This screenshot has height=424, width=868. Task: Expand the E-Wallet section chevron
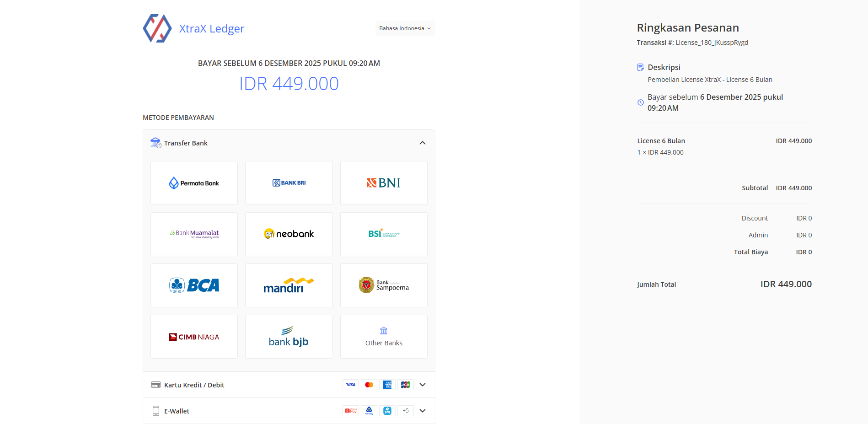click(423, 411)
